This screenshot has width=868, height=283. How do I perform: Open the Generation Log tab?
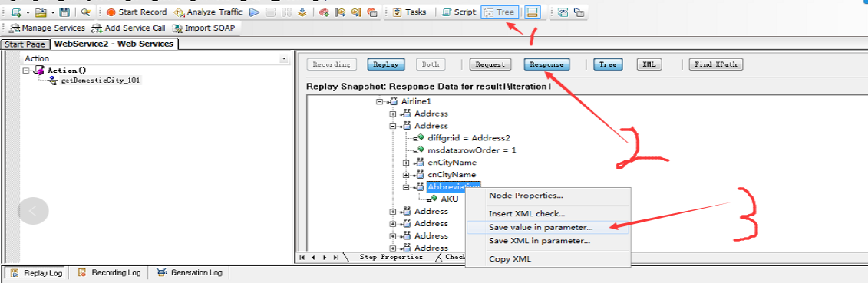[190, 273]
